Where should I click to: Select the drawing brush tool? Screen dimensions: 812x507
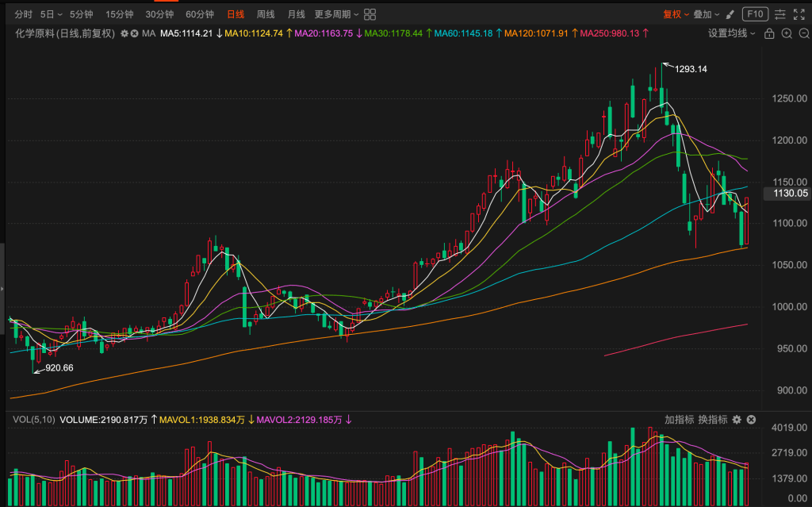coord(730,14)
